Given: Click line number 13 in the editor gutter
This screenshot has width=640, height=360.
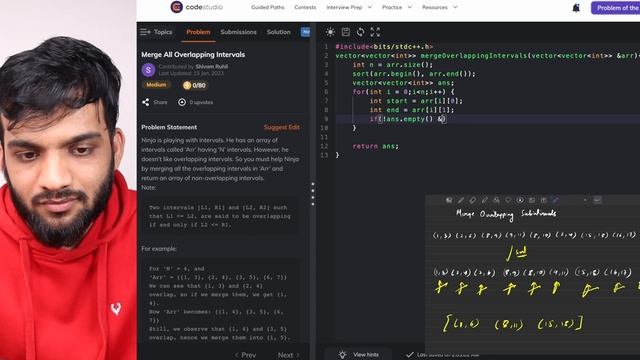Looking at the screenshot, I should [x=324, y=155].
